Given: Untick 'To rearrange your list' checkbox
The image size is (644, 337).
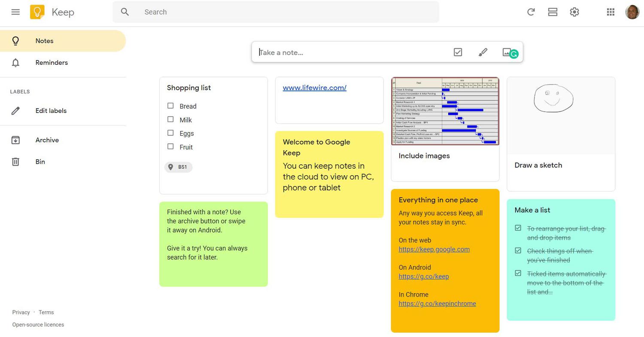Looking at the screenshot, I should coord(518,228).
